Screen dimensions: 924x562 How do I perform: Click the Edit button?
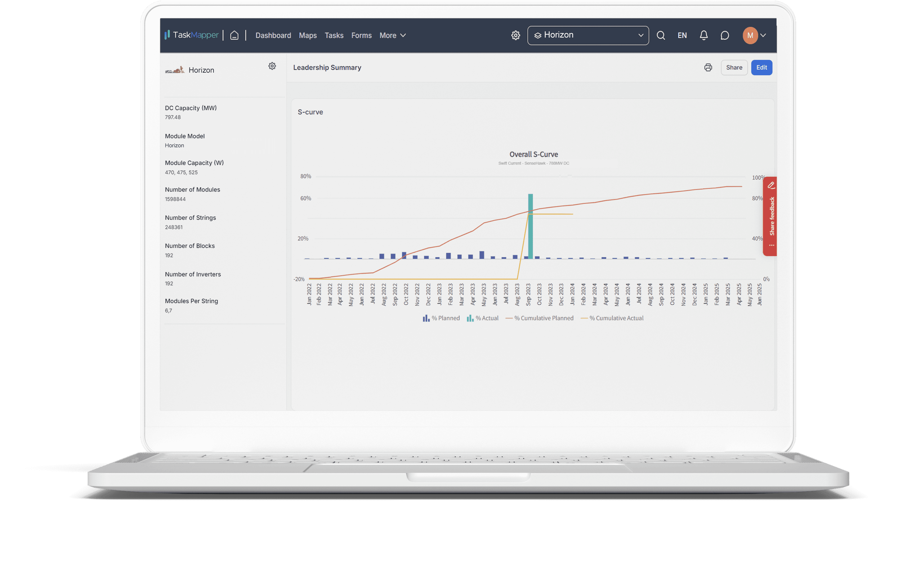click(762, 67)
